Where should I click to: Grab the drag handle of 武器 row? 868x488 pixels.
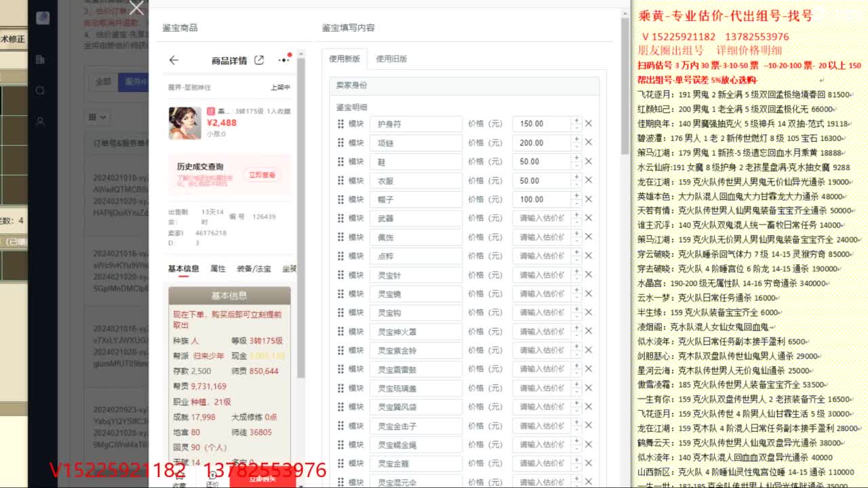pyautogui.click(x=340, y=218)
